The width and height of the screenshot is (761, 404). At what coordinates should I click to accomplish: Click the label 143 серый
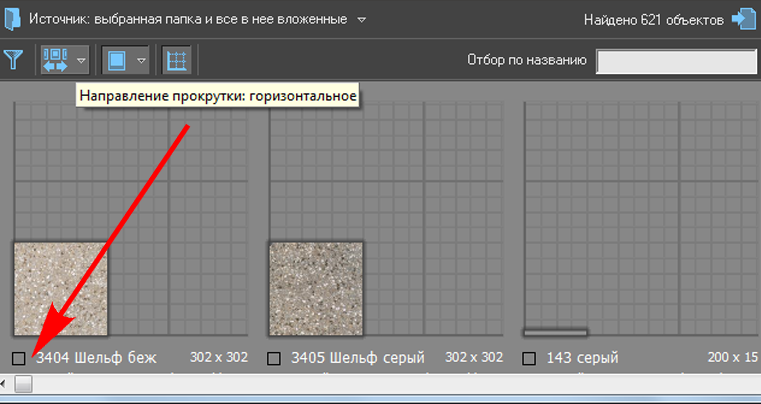point(582,358)
